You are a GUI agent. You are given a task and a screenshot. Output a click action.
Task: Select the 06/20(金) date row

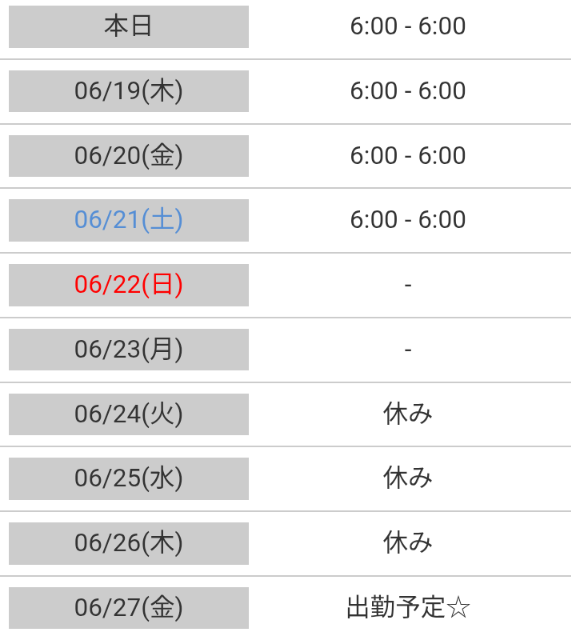pyautogui.click(x=285, y=156)
